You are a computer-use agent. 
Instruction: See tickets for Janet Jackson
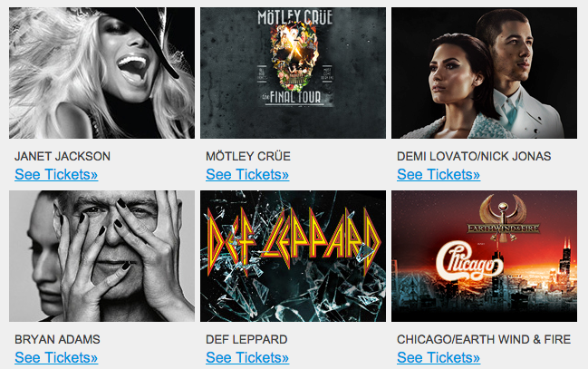click(x=56, y=175)
